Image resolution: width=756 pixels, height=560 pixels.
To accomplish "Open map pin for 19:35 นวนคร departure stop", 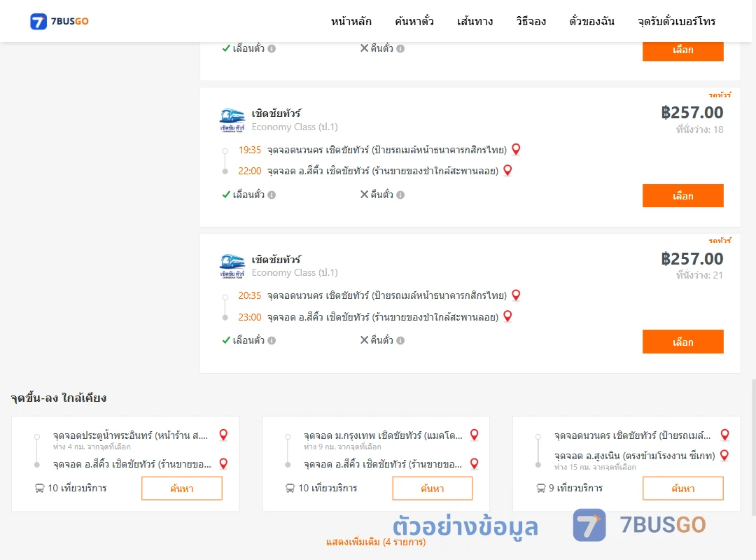I will pos(516,150).
